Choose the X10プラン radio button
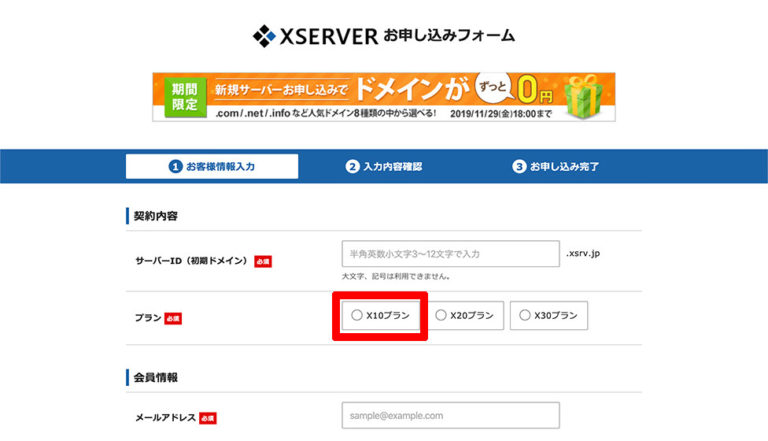The image size is (768, 441). [357, 315]
